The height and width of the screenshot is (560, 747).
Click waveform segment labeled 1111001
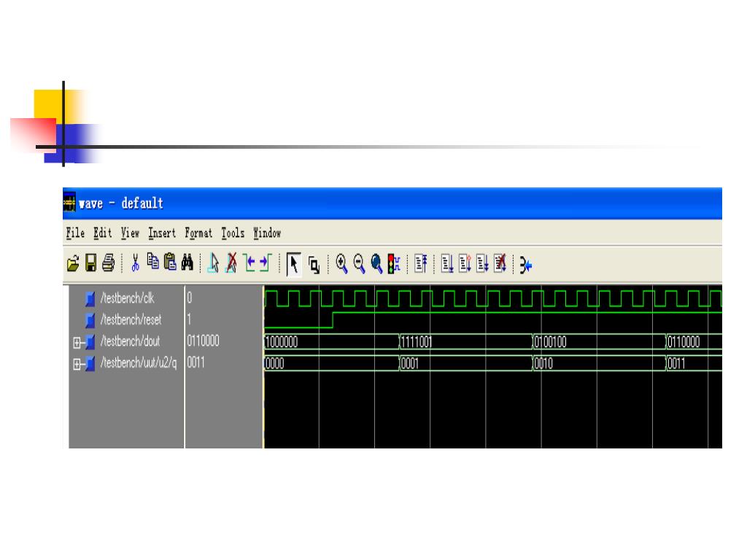[465, 342]
